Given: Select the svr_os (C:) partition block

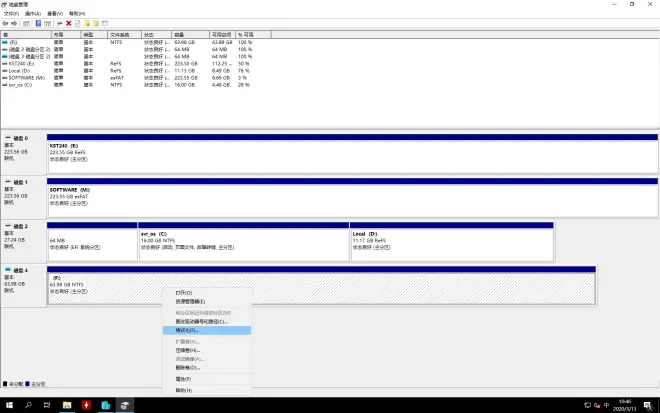Looking at the screenshot, I should tap(244, 242).
